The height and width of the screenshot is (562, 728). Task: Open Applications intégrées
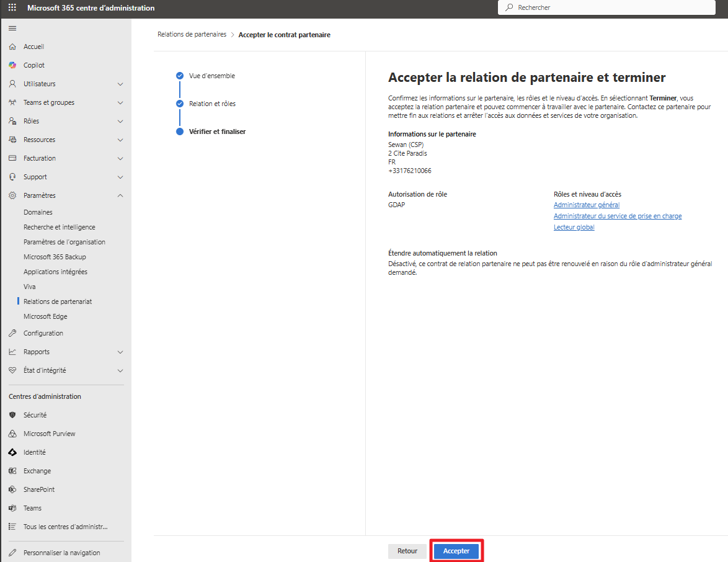[x=55, y=272]
